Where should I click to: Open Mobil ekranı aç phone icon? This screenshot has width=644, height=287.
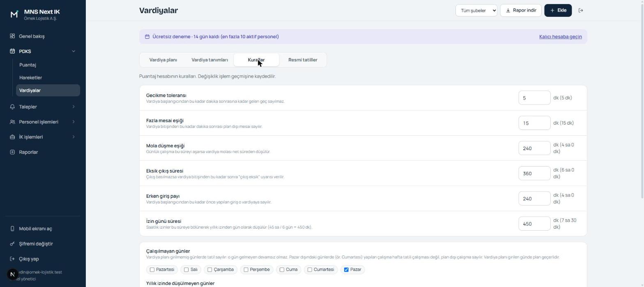pos(12,229)
